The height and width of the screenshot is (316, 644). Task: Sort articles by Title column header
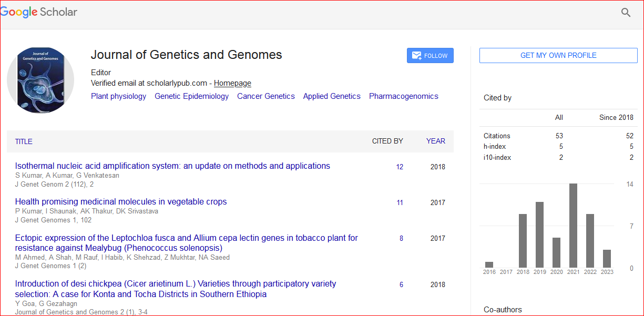pos(24,141)
